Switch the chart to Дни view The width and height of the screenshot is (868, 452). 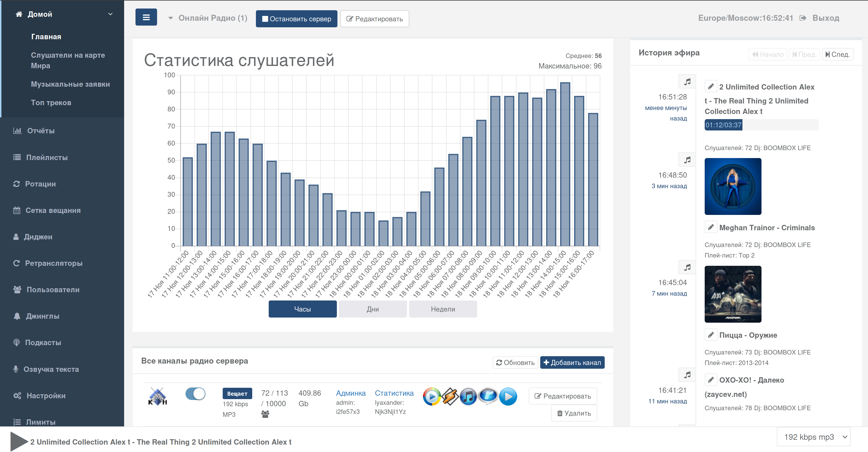[x=372, y=309]
